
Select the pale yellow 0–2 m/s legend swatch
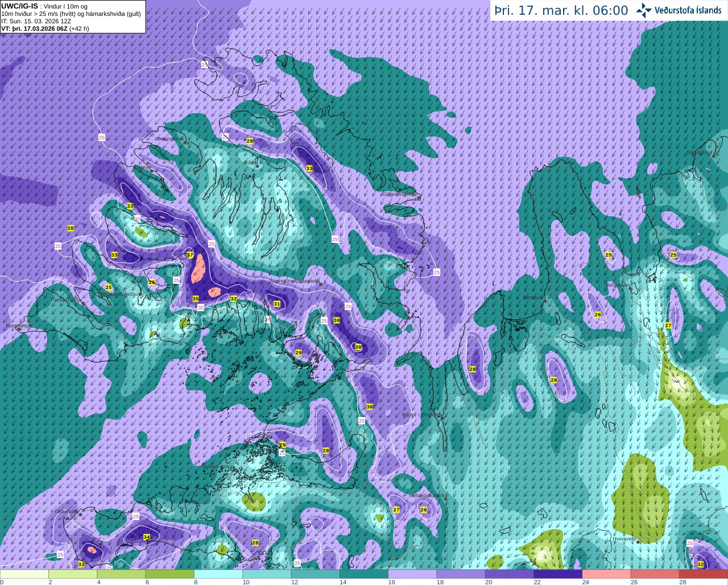click(x=24, y=574)
